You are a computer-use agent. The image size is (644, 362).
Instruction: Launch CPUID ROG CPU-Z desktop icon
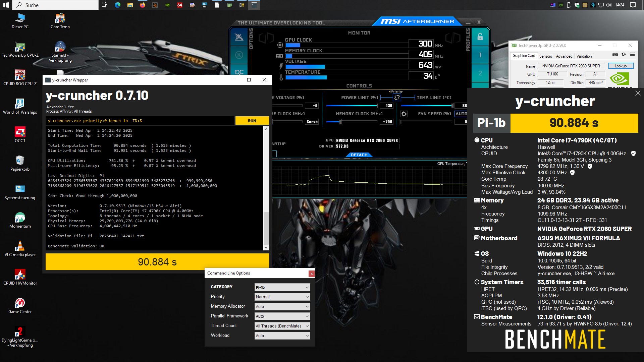(x=20, y=77)
